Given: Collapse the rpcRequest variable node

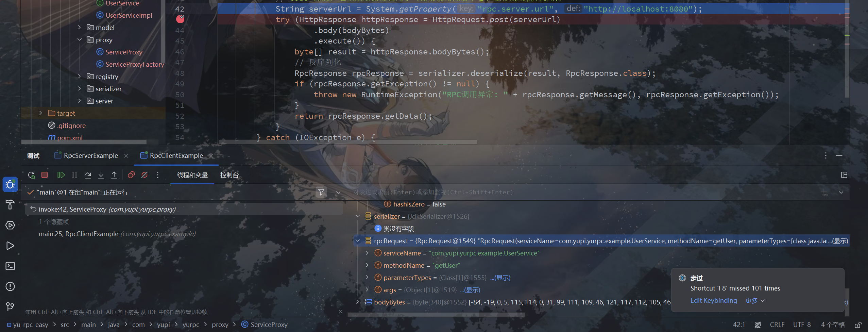Looking at the screenshot, I should [358, 241].
